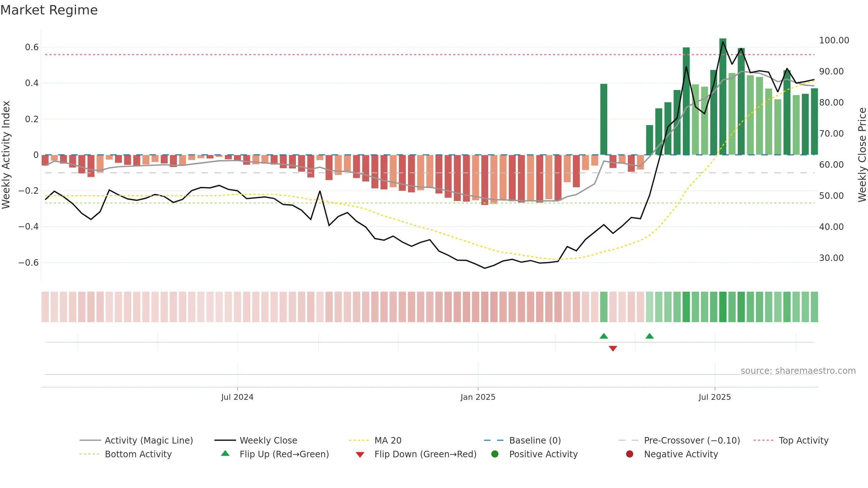This screenshot has width=868, height=488.
Task: Click the first green flip-up triangle marker
Action: 604,336
